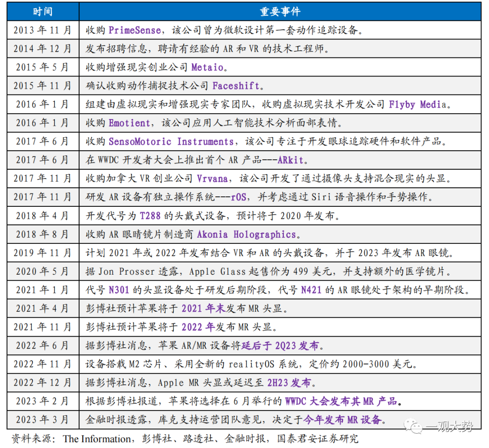The height and width of the screenshot is (448, 489).
Task: Click the row about 发布招聘信息
Action: 280,48
